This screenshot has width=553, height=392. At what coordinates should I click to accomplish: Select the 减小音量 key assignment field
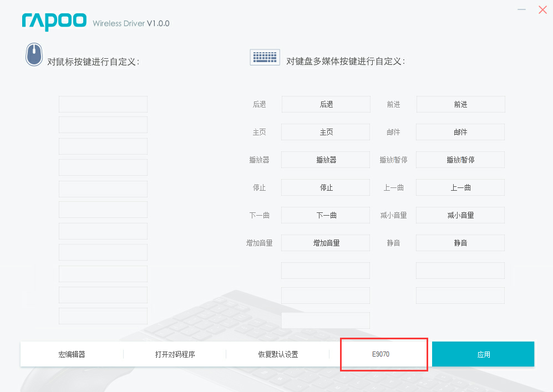click(460, 215)
